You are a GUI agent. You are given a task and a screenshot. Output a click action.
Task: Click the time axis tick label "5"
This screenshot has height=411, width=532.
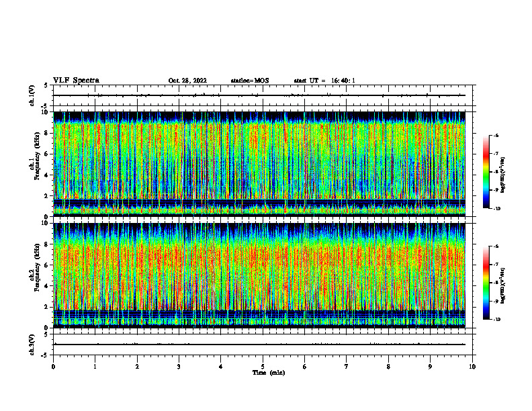[263, 367]
